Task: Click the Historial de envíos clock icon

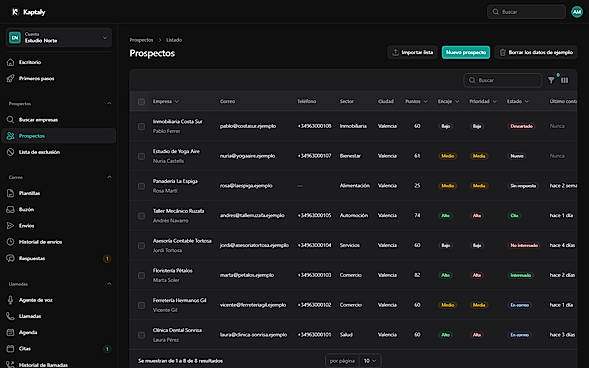Action: (11, 242)
